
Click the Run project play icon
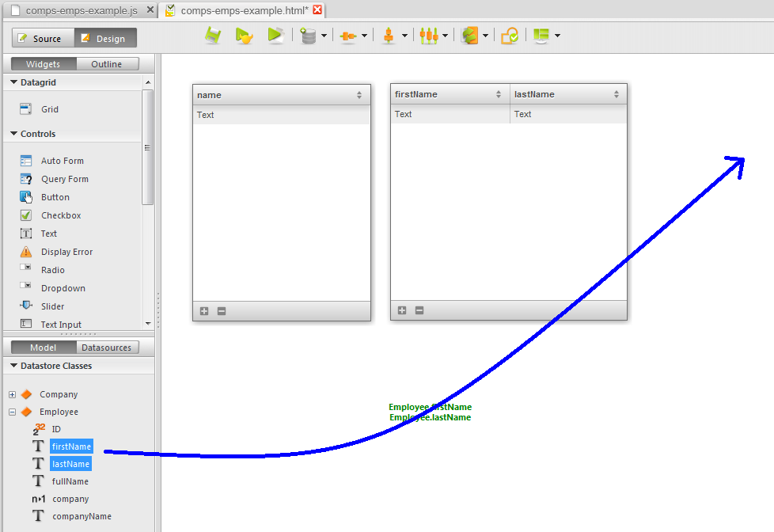point(275,36)
